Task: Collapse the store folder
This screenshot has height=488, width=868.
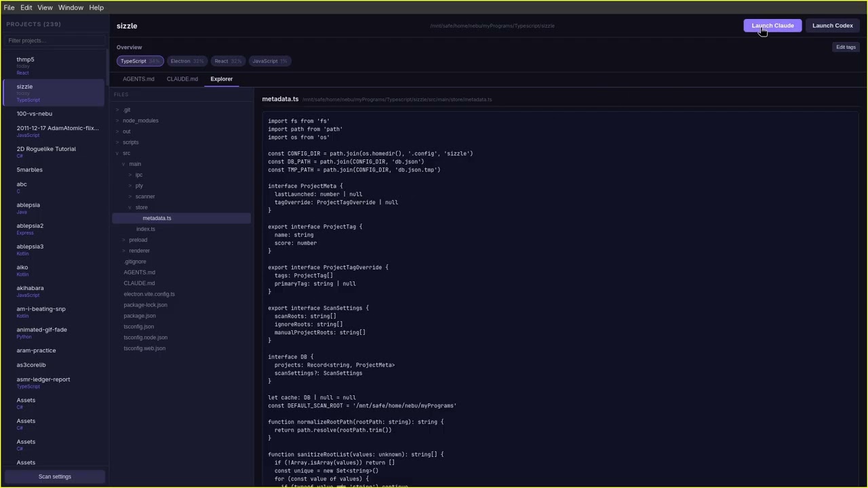Action: [181, 207]
